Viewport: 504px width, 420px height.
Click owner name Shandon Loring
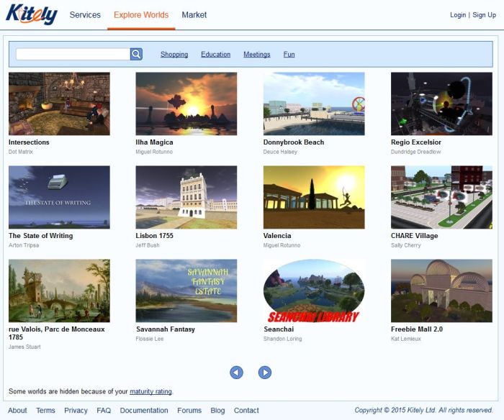pyautogui.click(x=282, y=339)
